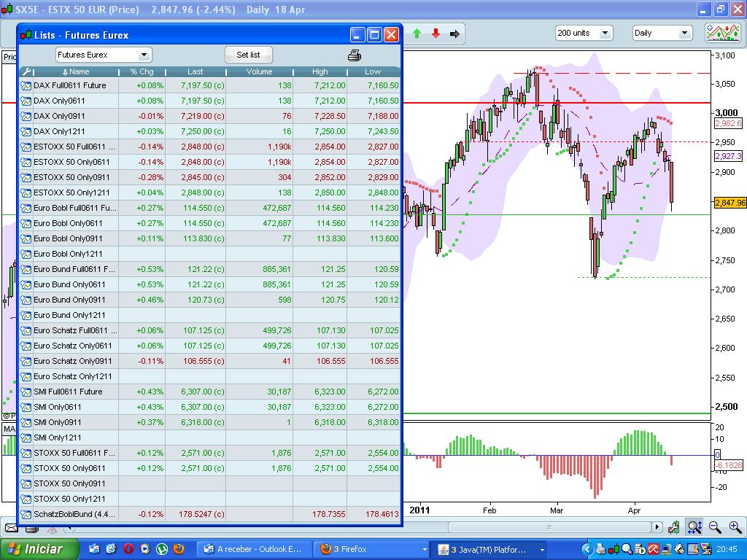Click the trading tool icon beside zoom buttons
Image resolution: width=747 pixels, height=560 pixels.
(673, 526)
